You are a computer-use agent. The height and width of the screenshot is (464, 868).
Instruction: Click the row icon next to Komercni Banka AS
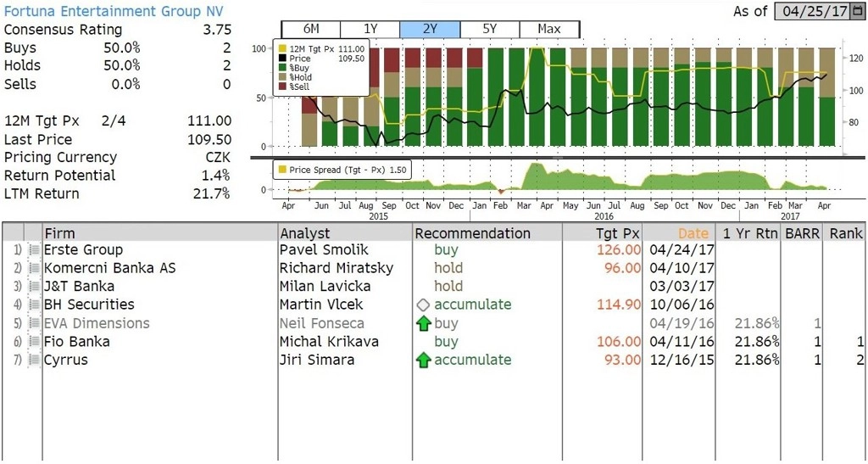(x=34, y=269)
